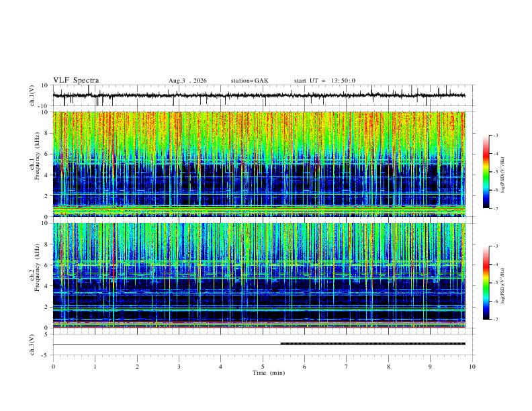Click the ch.1(V) axis label at top
The height and width of the screenshot is (411, 532).
click(x=32, y=95)
